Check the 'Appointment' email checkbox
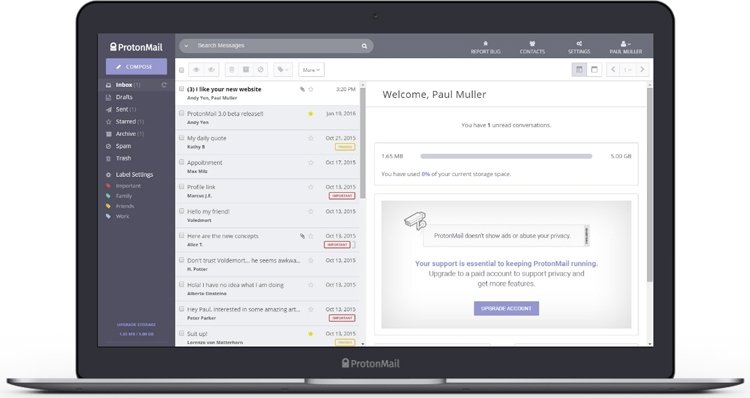Image resolution: width=750 pixels, height=398 pixels. click(x=181, y=162)
